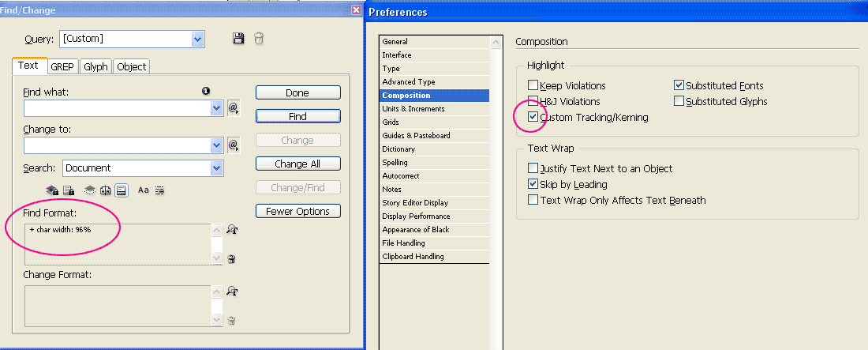Click the info icon above Find what
The height and width of the screenshot is (350, 868).
206,91
